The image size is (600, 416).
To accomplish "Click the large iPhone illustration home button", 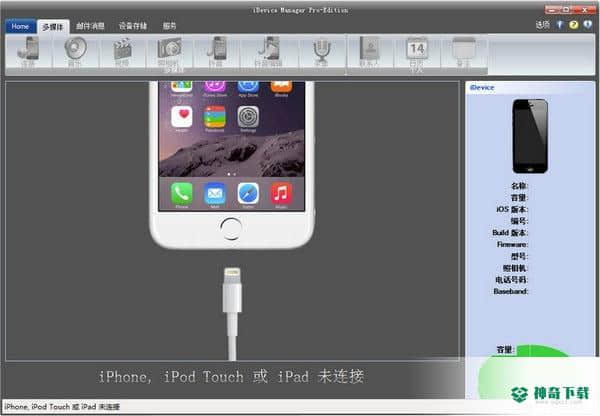I will pyautogui.click(x=231, y=228).
